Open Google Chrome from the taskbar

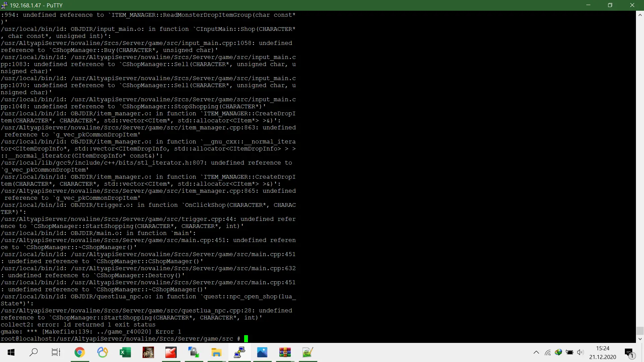[x=80, y=352]
